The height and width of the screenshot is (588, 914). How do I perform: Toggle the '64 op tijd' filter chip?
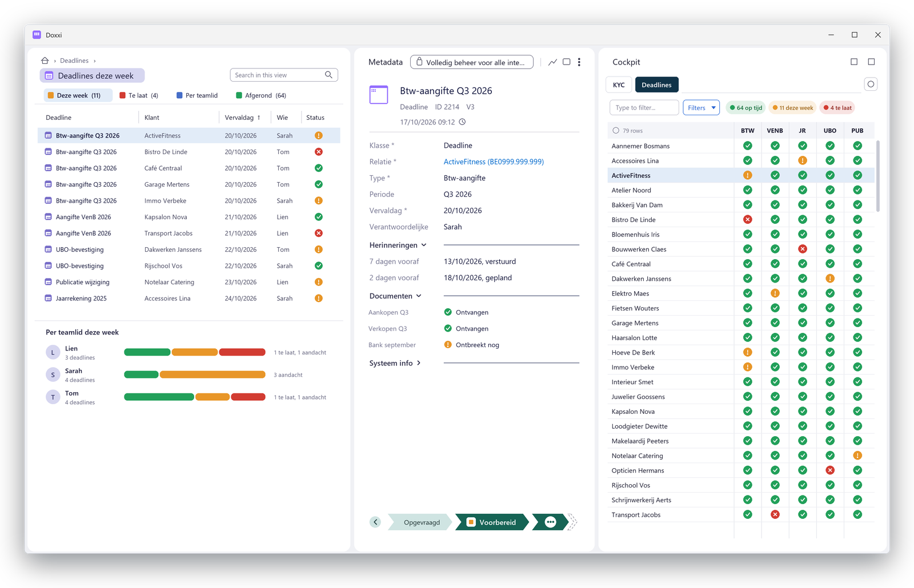(746, 108)
